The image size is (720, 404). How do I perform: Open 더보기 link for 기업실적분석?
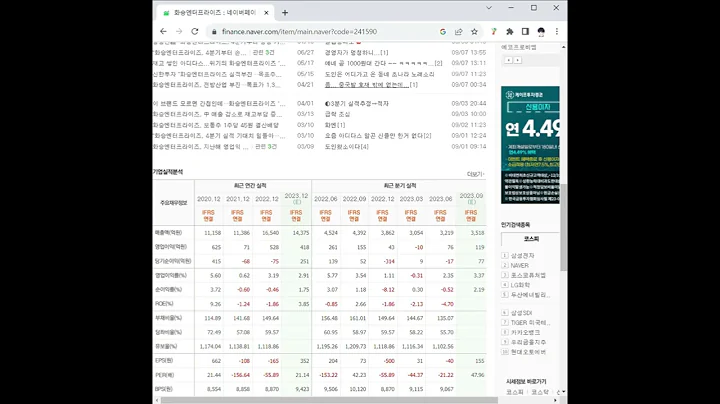[x=475, y=174]
